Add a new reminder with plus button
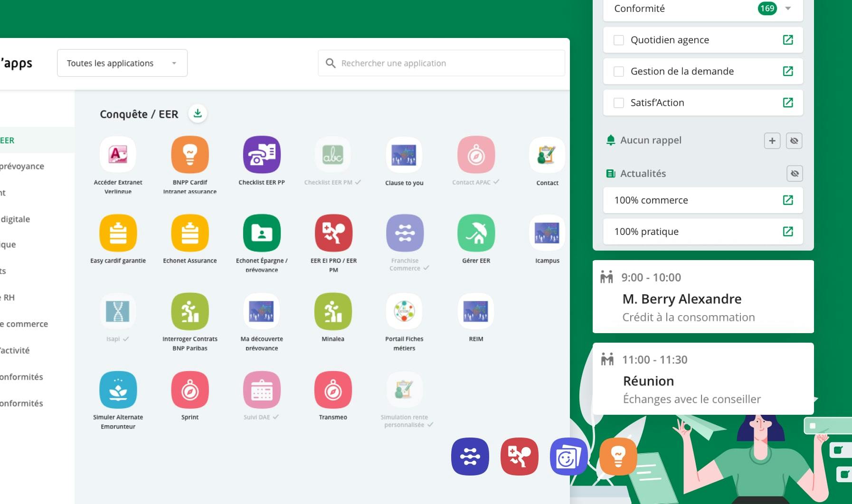 click(x=772, y=140)
